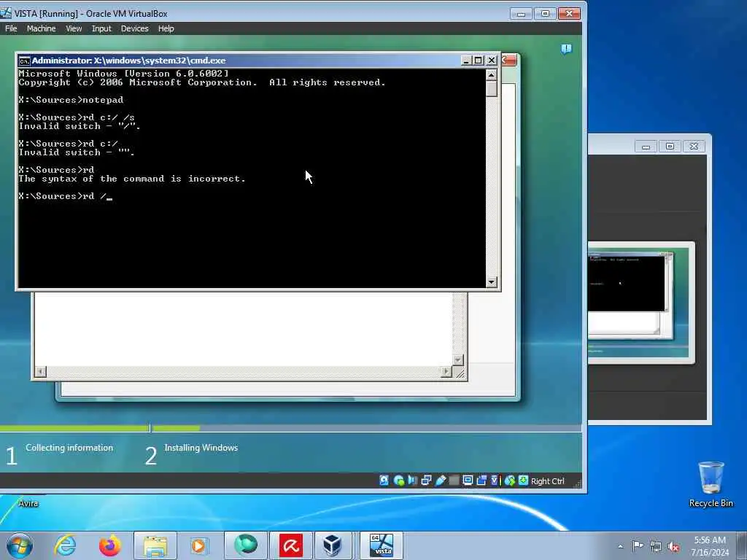Open Avira antivirus from the taskbar
The height and width of the screenshot is (560, 747).
(x=290, y=545)
